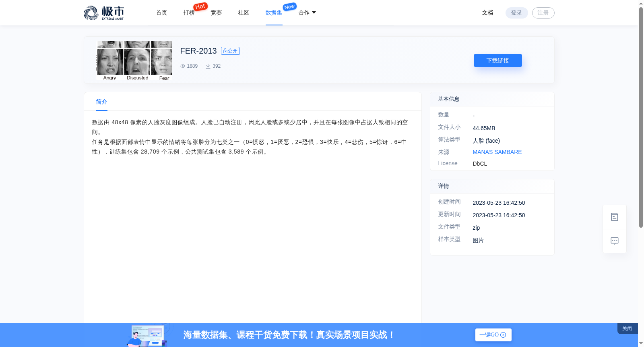The height and width of the screenshot is (347, 644).
Task: Click the 创建时间 timestamp value
Action: pos(499,203)
